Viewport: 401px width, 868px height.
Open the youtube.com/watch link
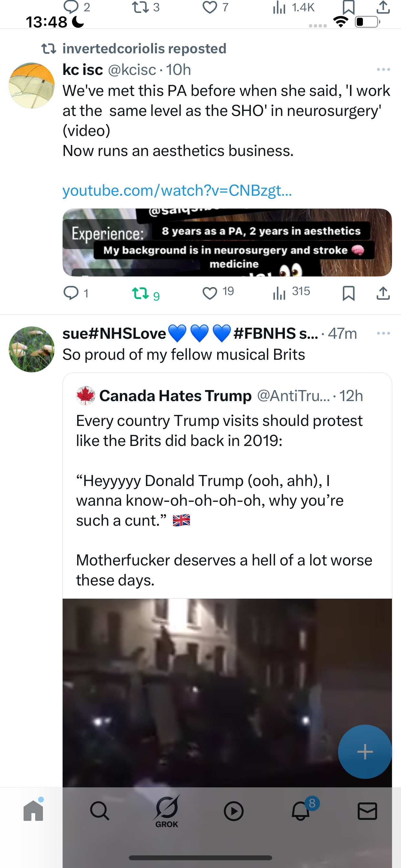coord(177,191)
